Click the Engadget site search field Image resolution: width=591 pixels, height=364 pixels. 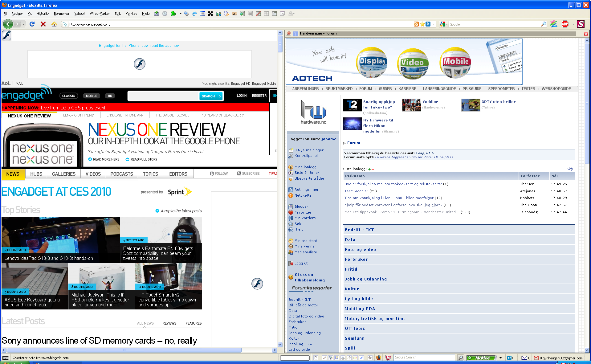163,96
